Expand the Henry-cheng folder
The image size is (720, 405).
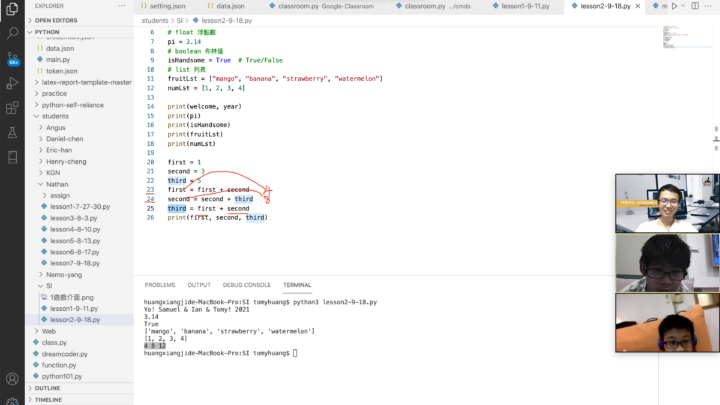(x=66, y=161)
